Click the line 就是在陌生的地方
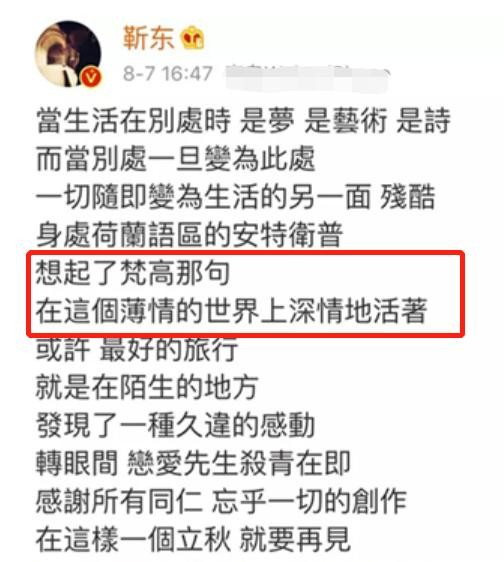 147,387
